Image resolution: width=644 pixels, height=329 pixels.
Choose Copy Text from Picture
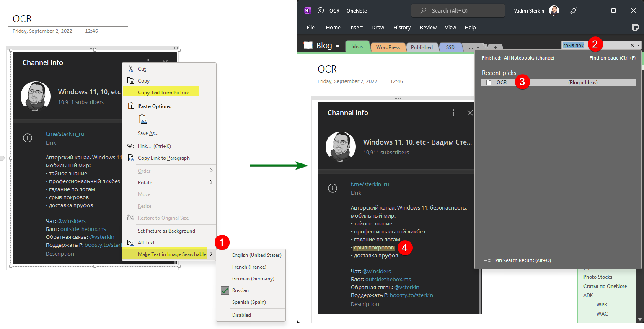[x=169, y=93]
